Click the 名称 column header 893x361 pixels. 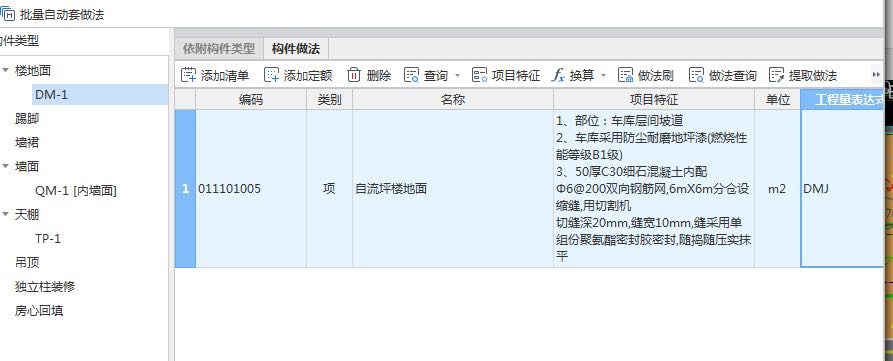[x=453, y=100]
